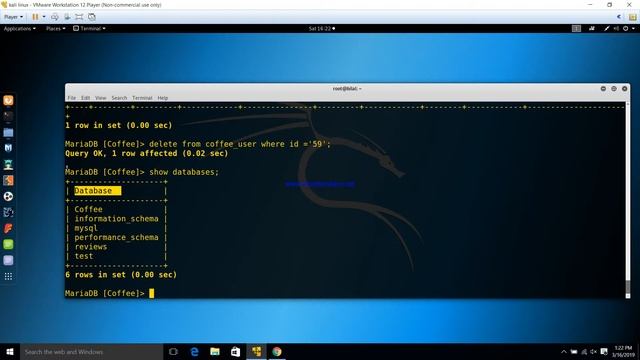The image size is (640, 360).
Task: Launch the round white icon in Kali dock
Action: [x=8, y=196]
